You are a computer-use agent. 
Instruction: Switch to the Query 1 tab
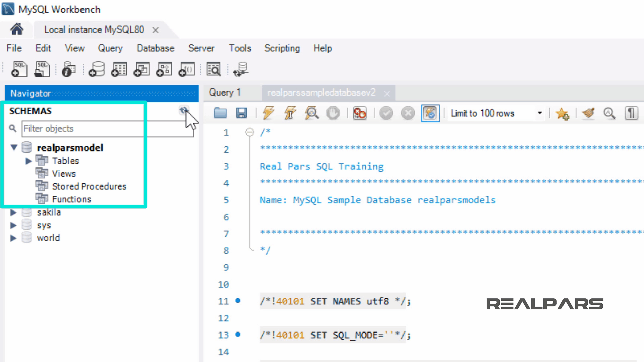[225, 93]
